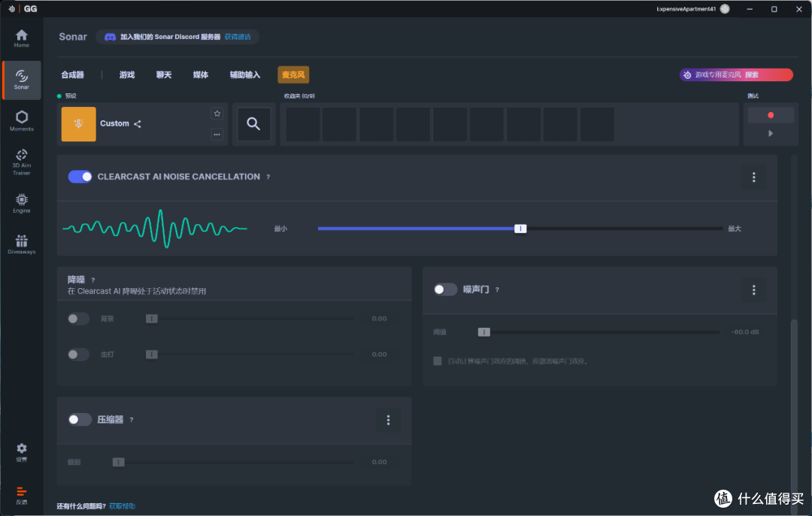Switch to the 游戏 game tab
The width and height of the screenshot is (812, 516).
tap(127, 74)
